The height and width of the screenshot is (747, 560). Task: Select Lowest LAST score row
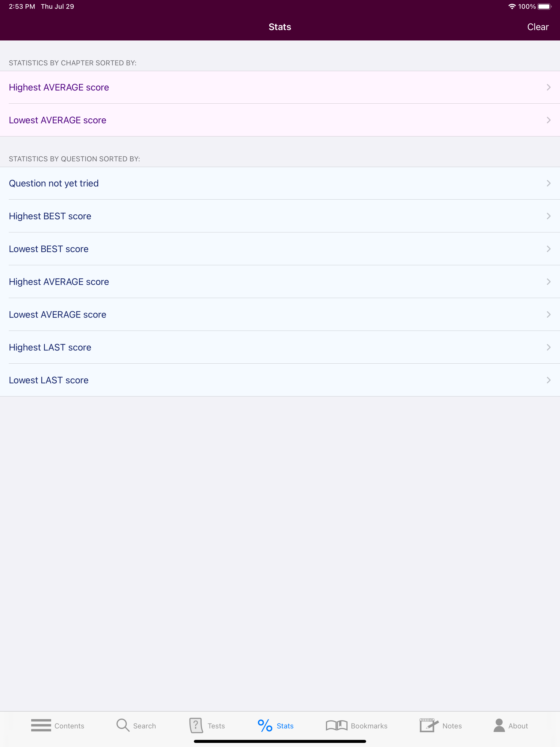pos(280,380)
